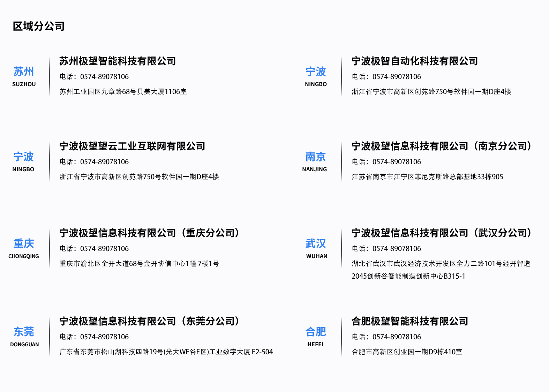Click the 南京分公司 company title
Viewport: 549px width, 392px height.
click(x=442, y=146)
